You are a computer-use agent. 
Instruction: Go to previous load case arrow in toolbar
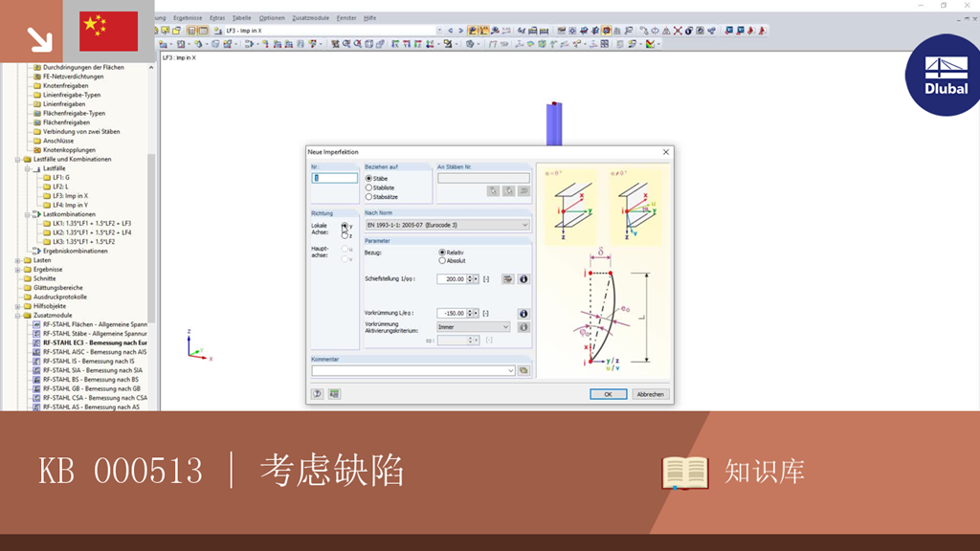click(450, 31)
